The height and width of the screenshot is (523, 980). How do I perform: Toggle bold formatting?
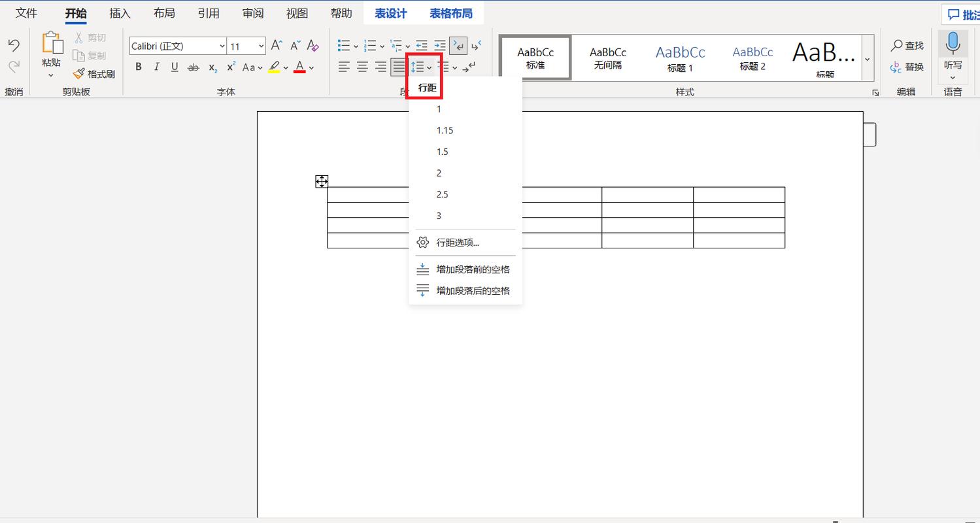pyautogui.click(x=139, y=67)
